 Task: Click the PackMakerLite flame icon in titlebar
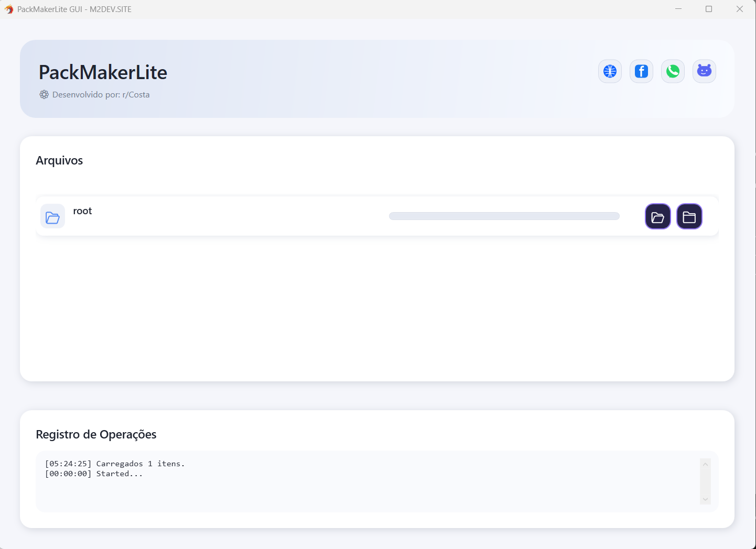(9, 9)
